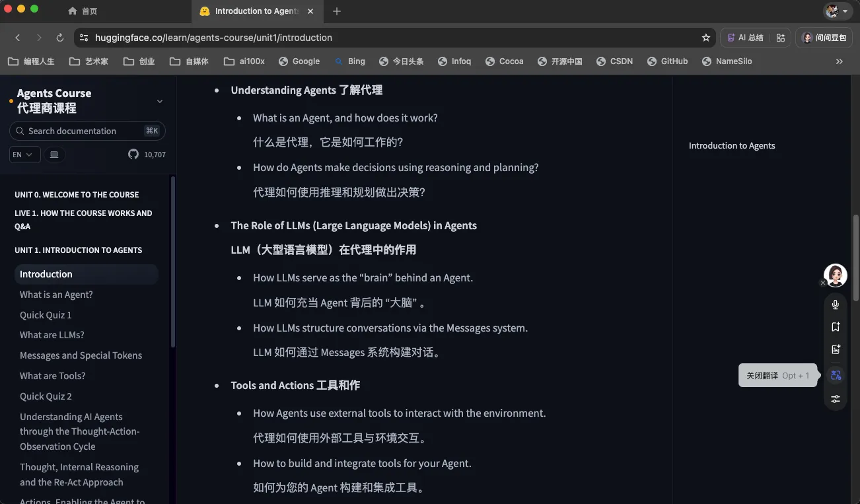Open the 'Quick Quiz 1' sidebar link
This screenshot has height=504, width=860.
46,315
